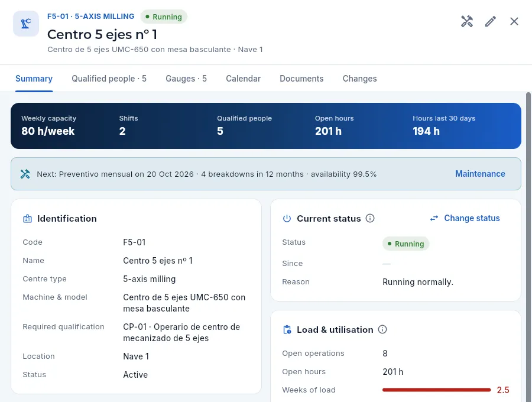Click the 'Centro 5 ejes nº 1' panel title
The image size is (532, 402).
[102, 34]
